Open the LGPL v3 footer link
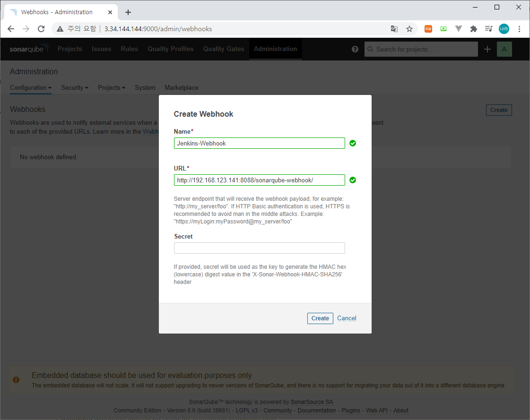The image size is (530, 420). [247, 411]
